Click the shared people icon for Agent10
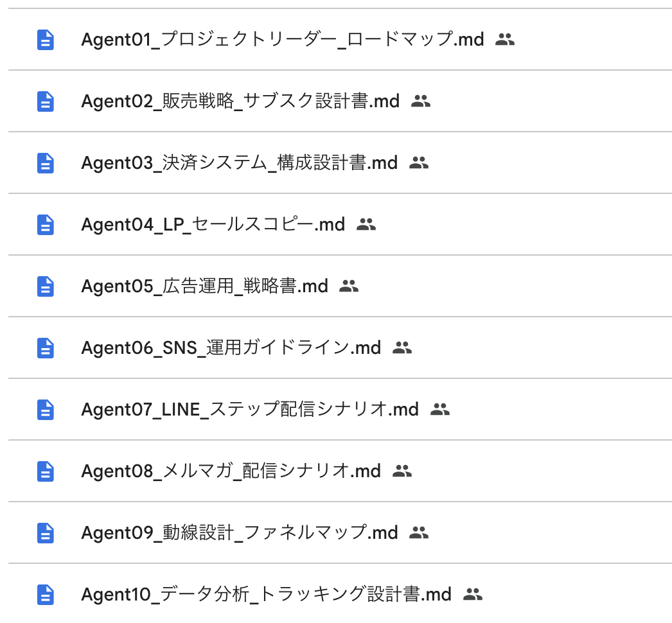 [x=472, y=595]
